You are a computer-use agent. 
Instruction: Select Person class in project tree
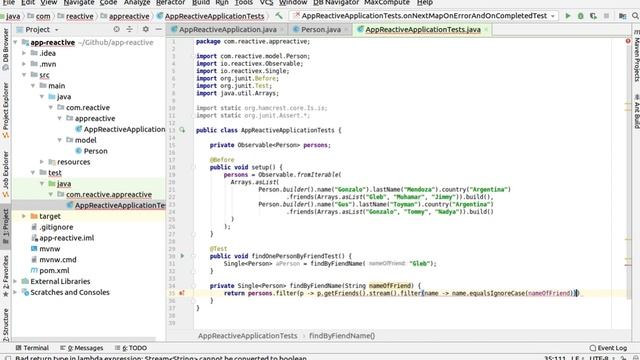95,151
